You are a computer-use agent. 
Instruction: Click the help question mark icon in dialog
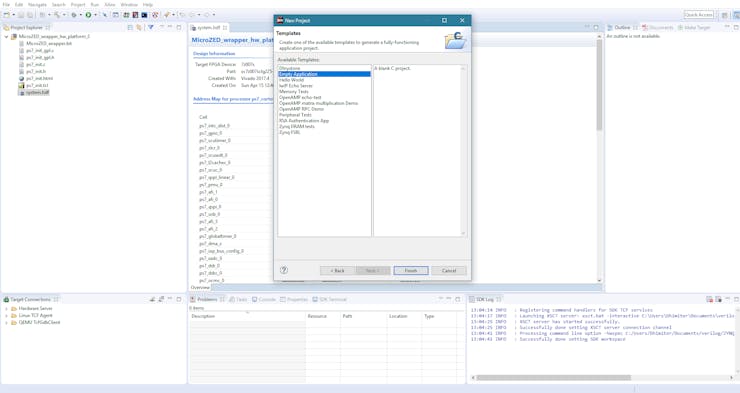point(284,270)
